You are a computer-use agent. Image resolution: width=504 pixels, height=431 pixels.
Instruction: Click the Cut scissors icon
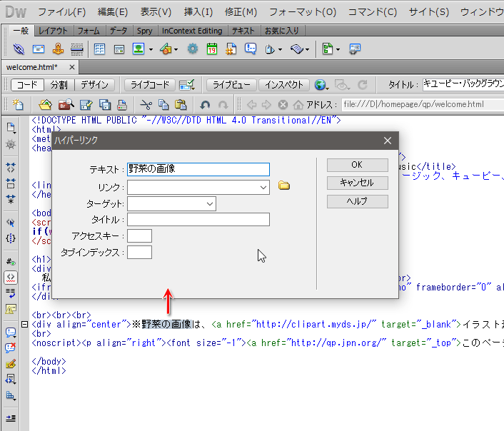pyautogui.click(x=146, y=104)
